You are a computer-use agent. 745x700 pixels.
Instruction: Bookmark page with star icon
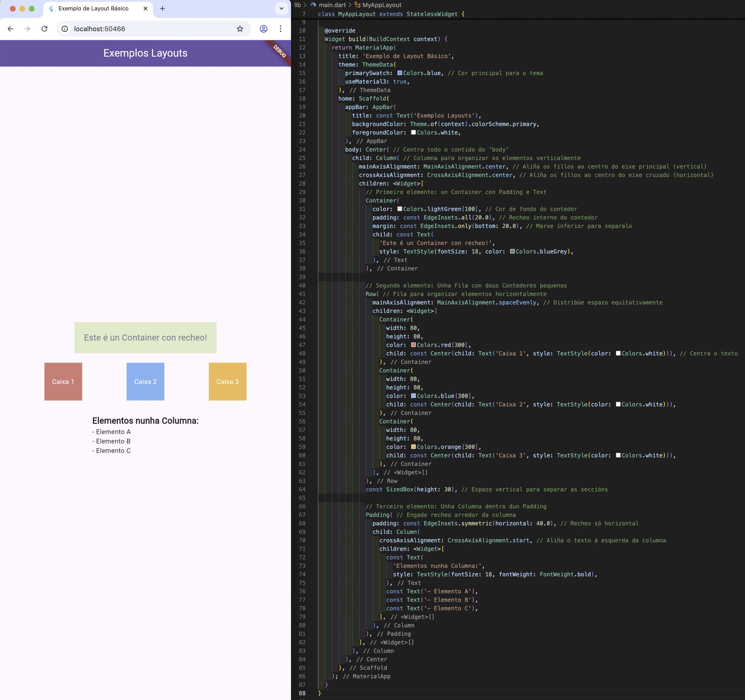tap(240, 29)
